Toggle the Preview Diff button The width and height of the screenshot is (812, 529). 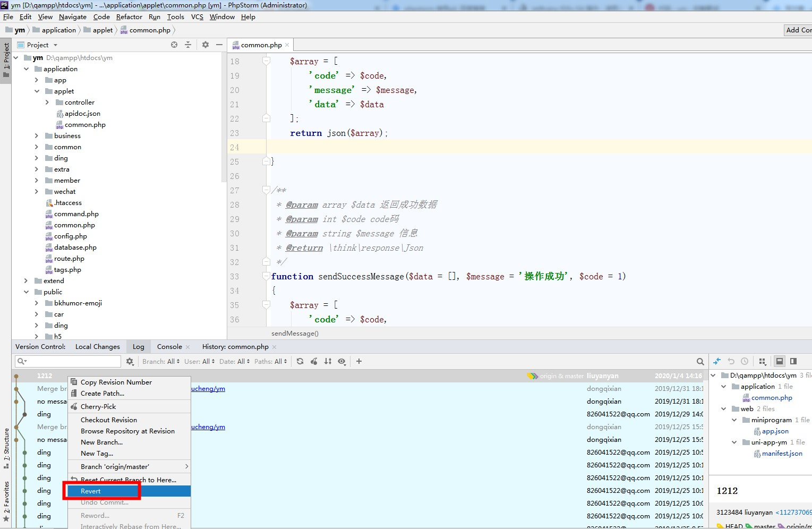coord(793,361)
